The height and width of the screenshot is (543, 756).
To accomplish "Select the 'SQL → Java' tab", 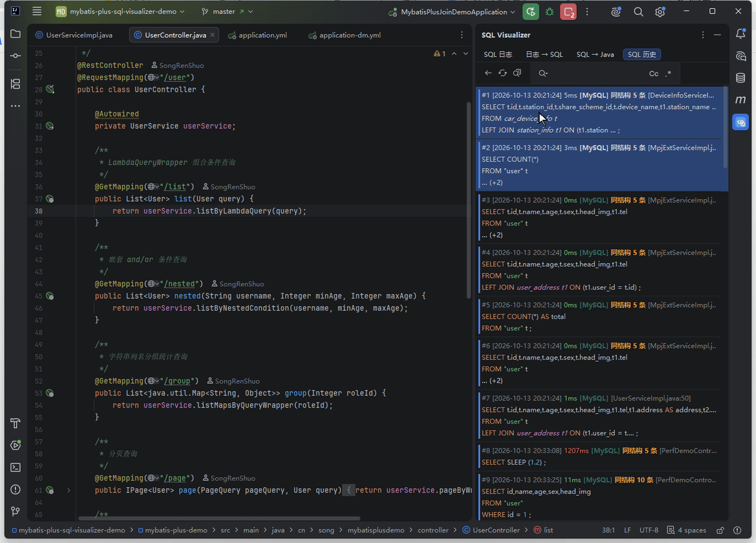I will [595, 54].
